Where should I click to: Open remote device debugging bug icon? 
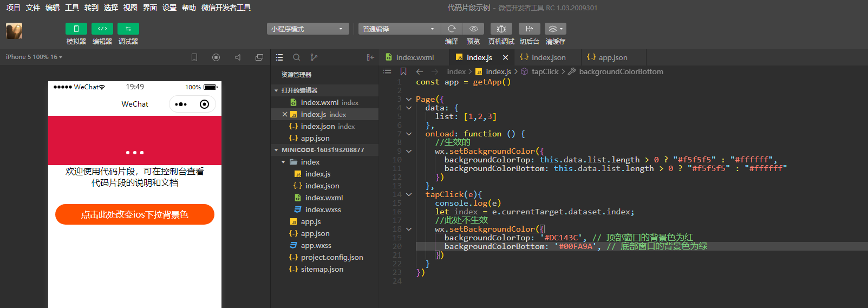coord(501,29)
